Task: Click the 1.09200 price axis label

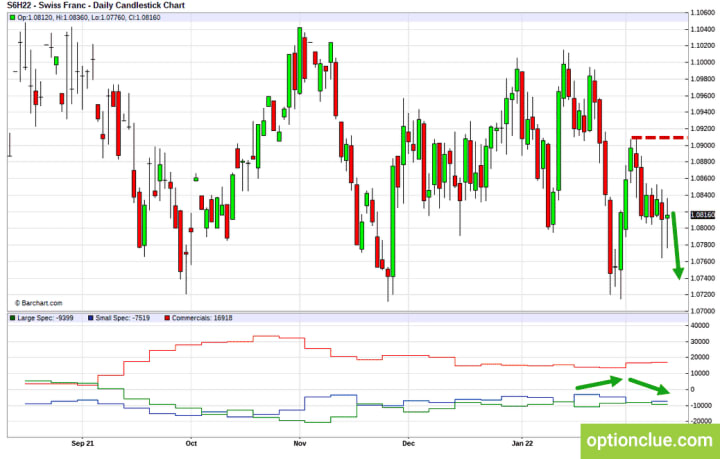Action: [x=703, y=129]
